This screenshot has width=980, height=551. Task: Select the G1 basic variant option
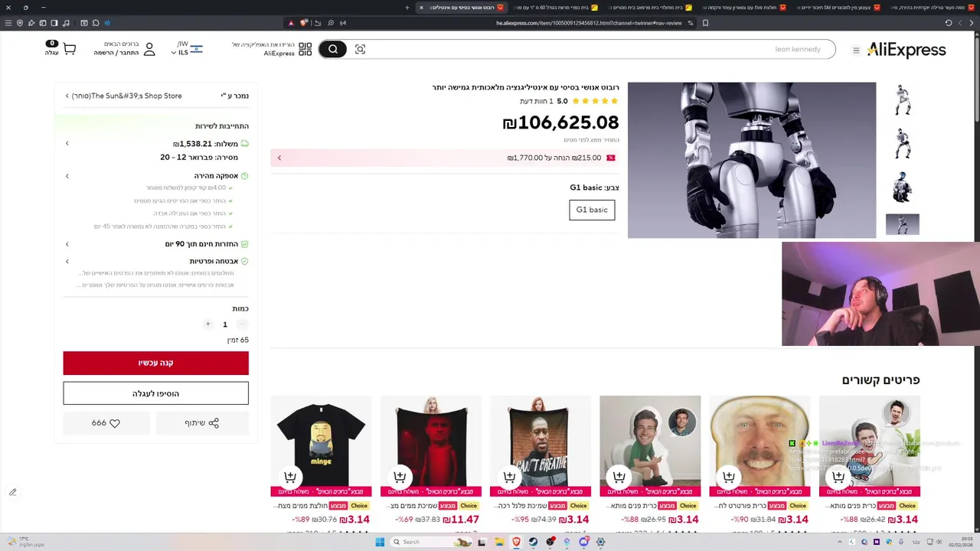(592, 210)
